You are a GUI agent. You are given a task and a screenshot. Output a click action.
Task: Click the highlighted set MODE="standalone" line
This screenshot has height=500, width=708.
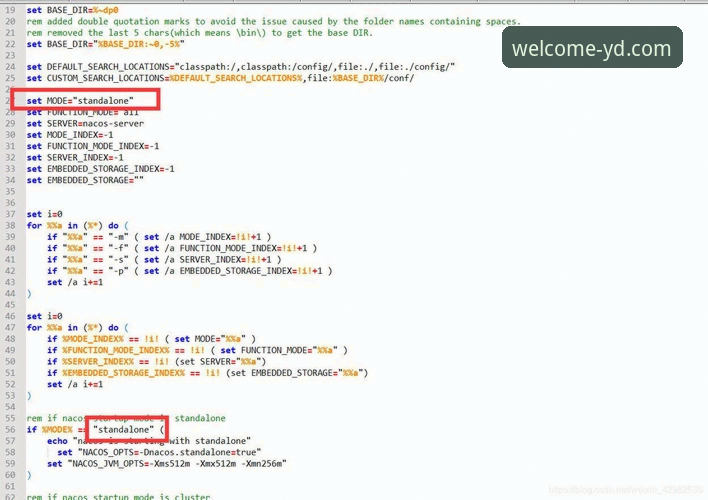coord(80,100)
